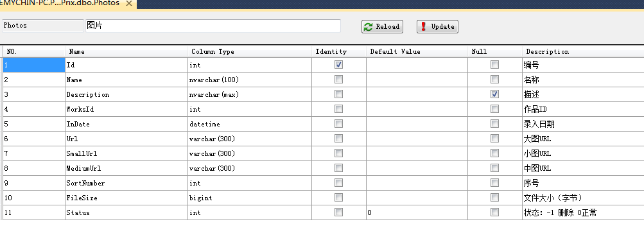
Task: Uncheck Null checkbox for Description row
Action: pyautogui.click(x=494, y=94)
